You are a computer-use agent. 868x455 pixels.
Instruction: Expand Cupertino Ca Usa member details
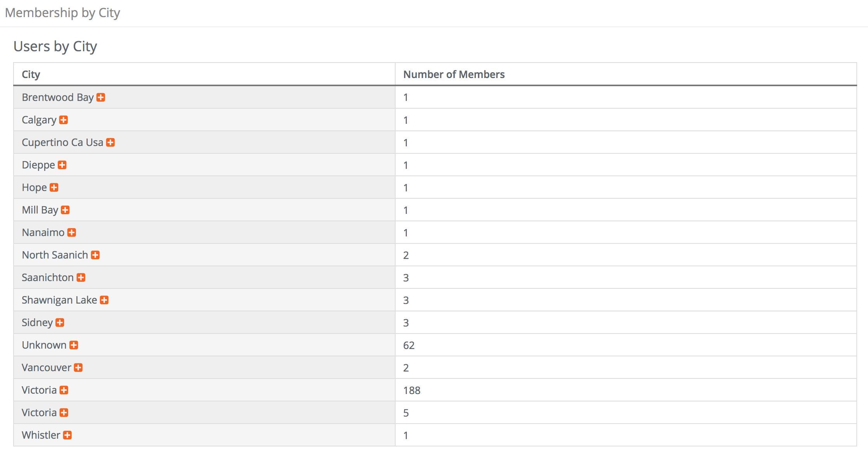point(111,142)
